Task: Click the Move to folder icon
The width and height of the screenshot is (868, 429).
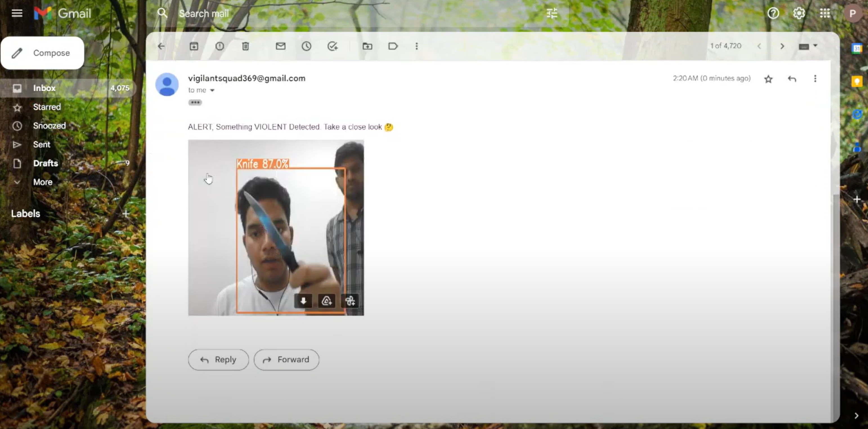Action: 367,46
